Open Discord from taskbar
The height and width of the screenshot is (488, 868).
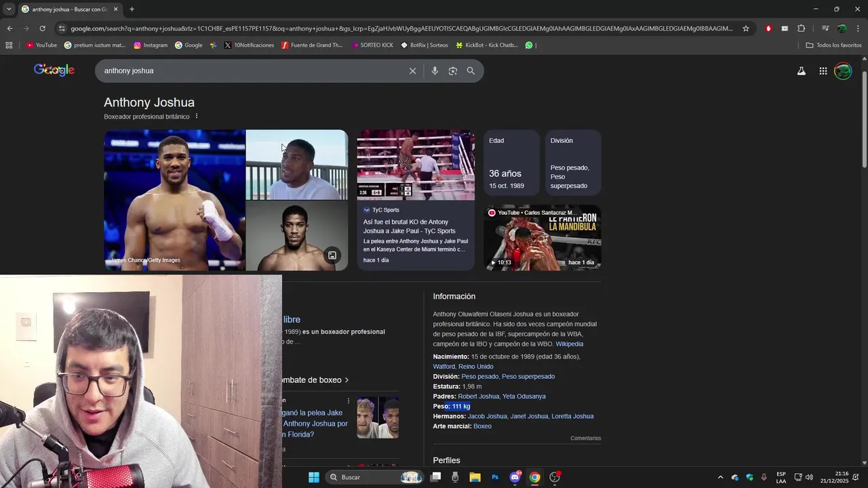point(515,477)
